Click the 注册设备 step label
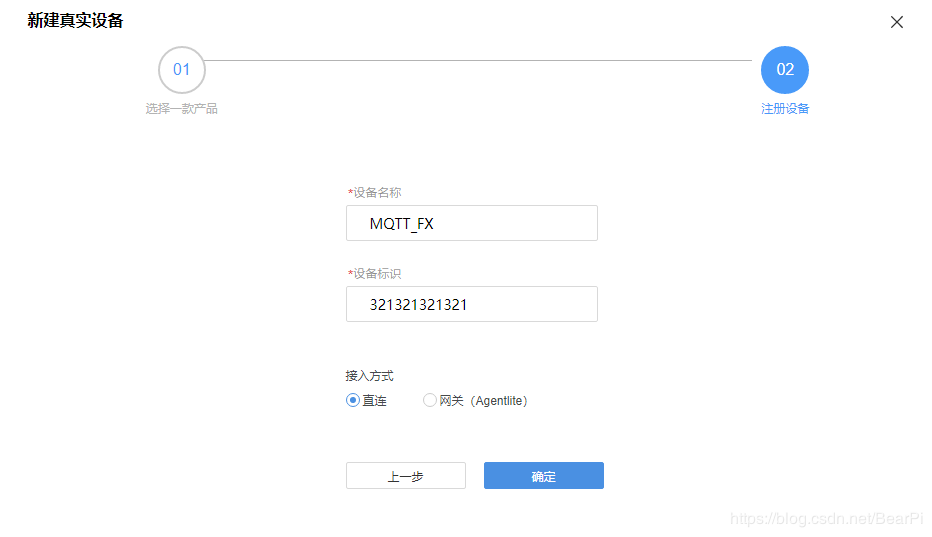This screenshot has width=932, height=537. pyautogui.click(x=785, y=109)
